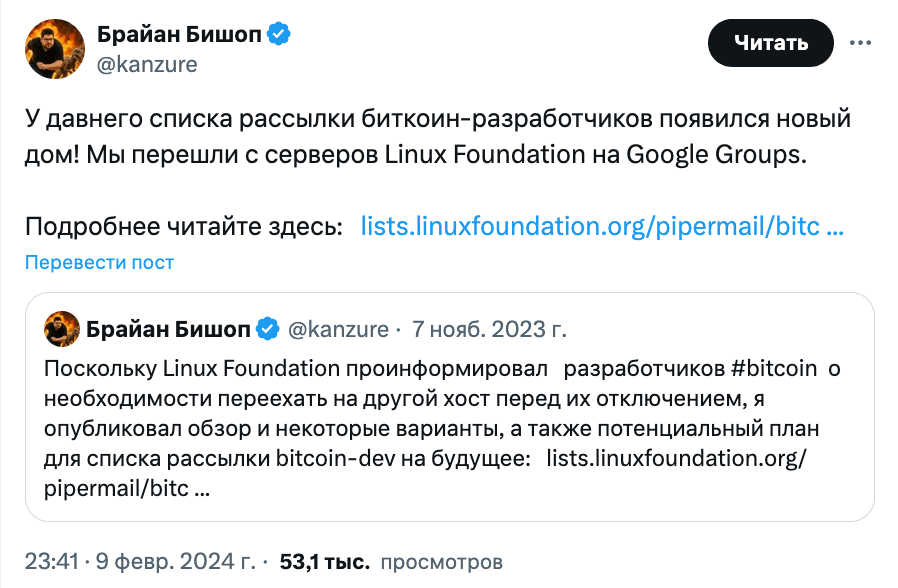Image resolution: width=898 pixels, height=588 pixels.
Task: Click the Читать follow button
Action: click(771, 43)
